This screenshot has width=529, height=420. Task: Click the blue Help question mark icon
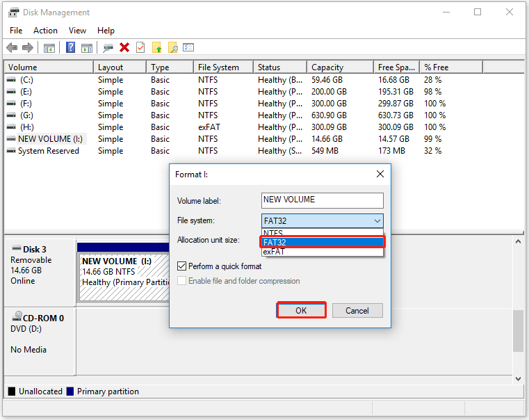pyautogui.click(x=70, y=47)
